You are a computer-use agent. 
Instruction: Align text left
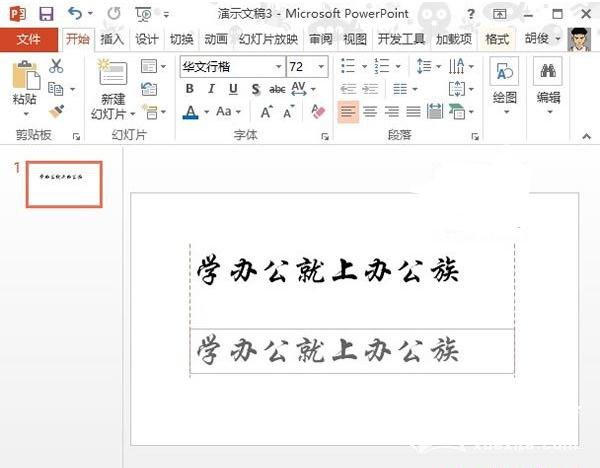[348, 111]
